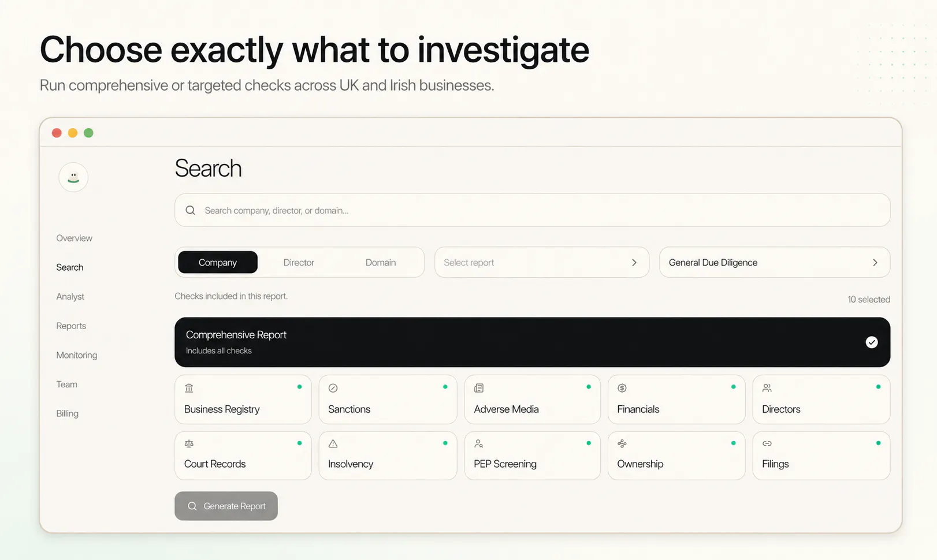Toggle the Insolvency check card
This screenshot has width=937, height=560.
tap(388, 456)
